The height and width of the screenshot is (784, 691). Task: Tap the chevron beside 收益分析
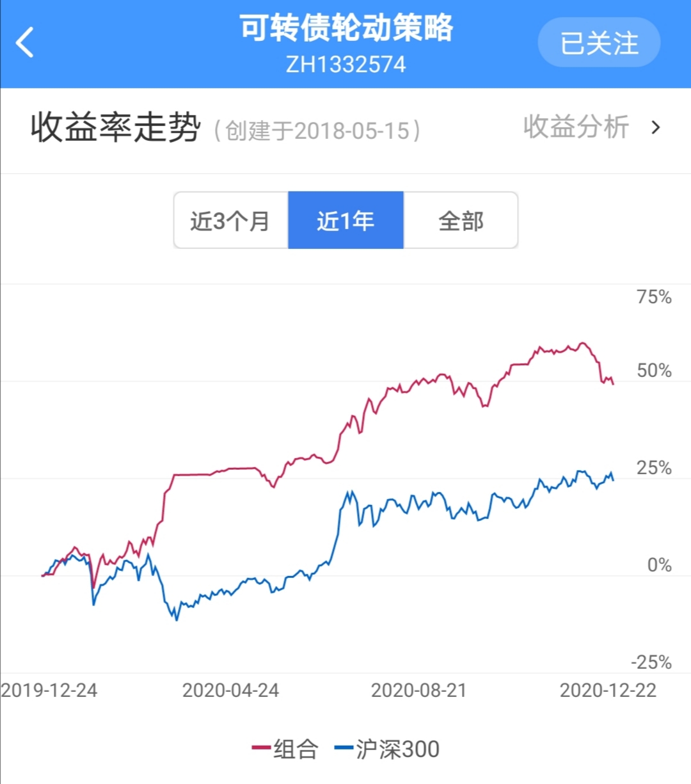pos(655,127)
